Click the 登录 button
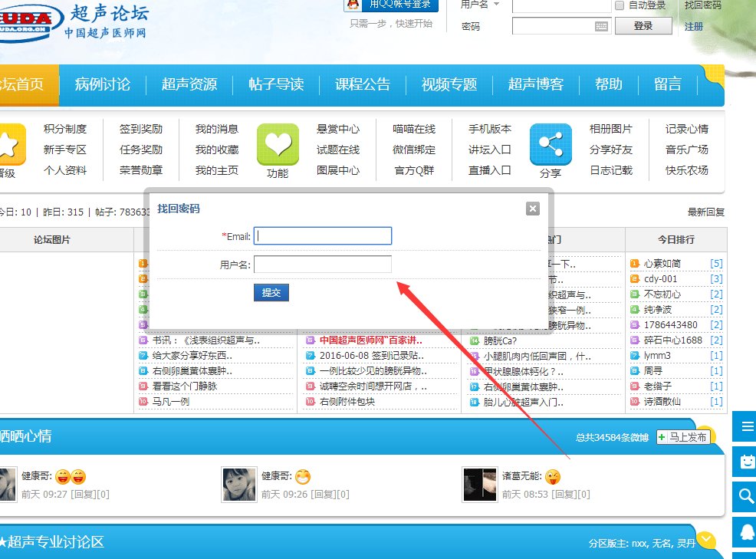This screenshot has height=559, width=756. pyautogui.click(x=643, y=26)
